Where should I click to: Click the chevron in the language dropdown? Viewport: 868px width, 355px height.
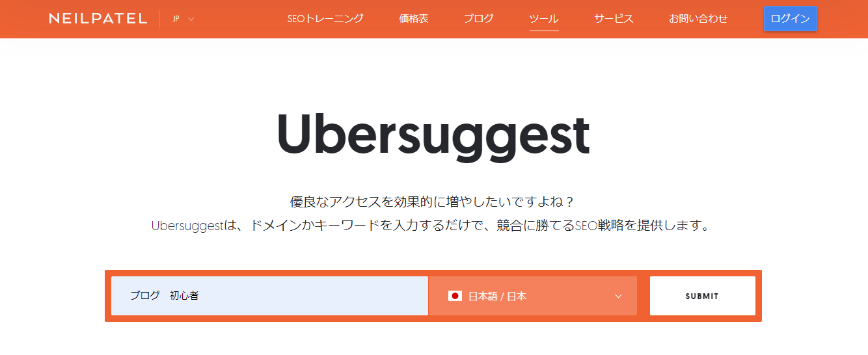click(618, 296)
